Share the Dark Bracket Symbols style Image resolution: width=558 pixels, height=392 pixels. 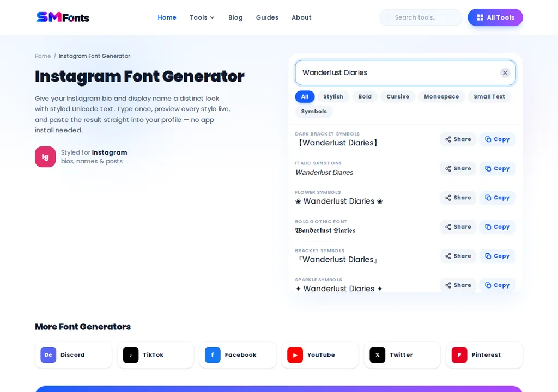point(458,139)
